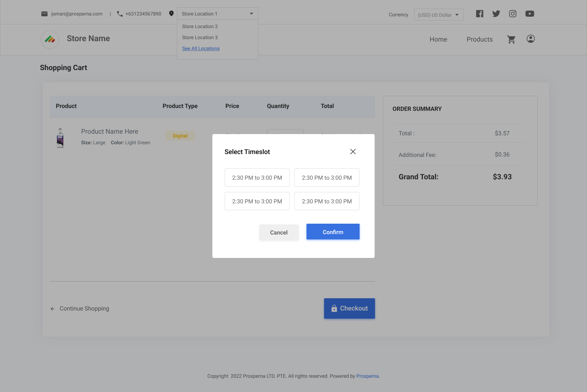This screenshot has width=587, height=392.
Task: Open the Facebook page icon
Action: point(479,14)
